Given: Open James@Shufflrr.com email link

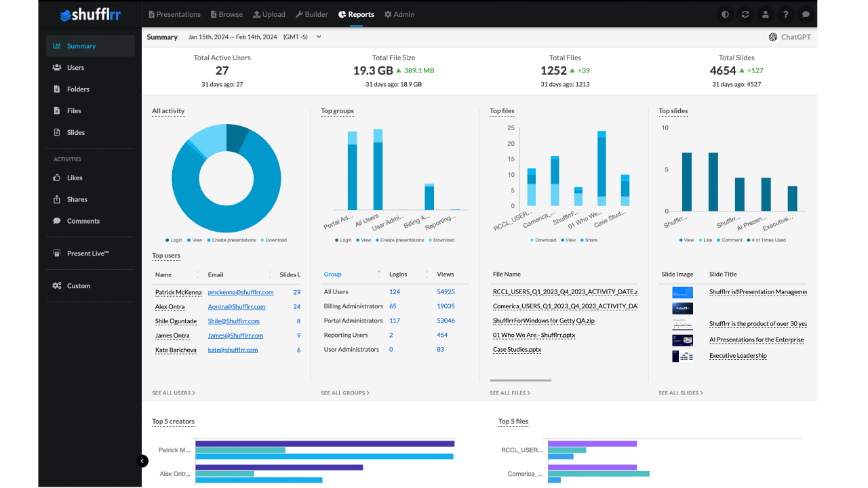Looking at the screenshot, I should coord(235,335).
